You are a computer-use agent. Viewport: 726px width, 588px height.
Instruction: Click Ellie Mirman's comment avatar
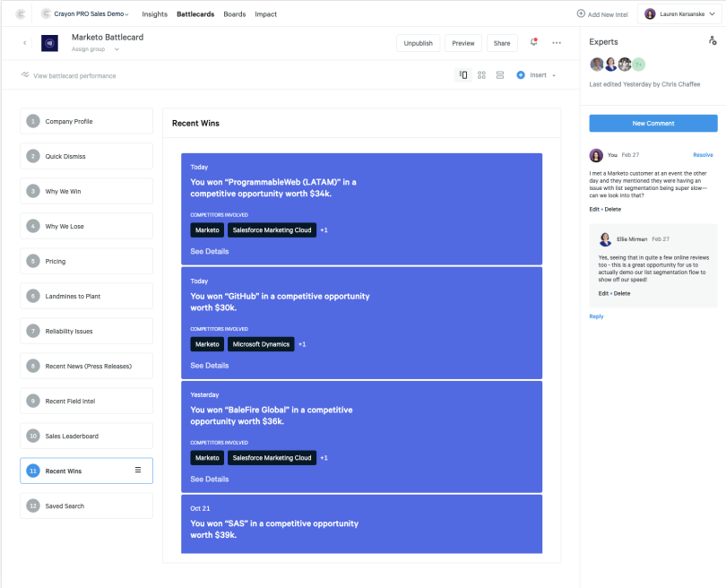(605, 239)
